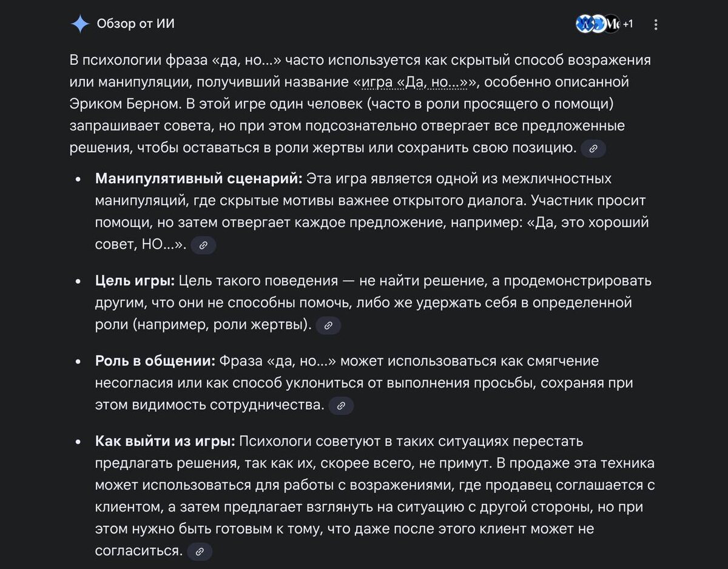Open the source icon in the Манипулятивный сценарий bullet

(203, 245)
